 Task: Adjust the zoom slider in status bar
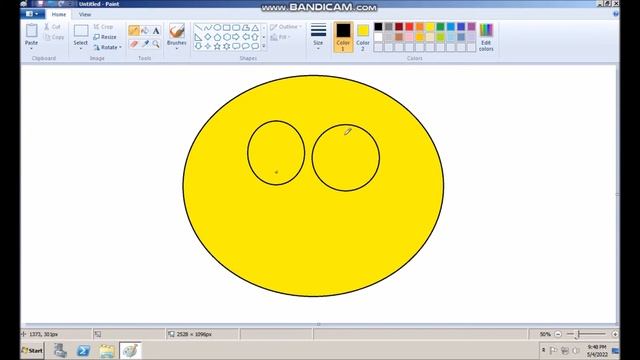[x=577, y=334]
